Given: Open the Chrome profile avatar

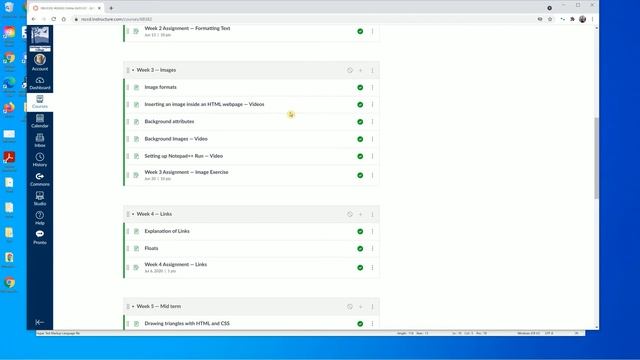Looking at the screenshot, I should (582, 19).
